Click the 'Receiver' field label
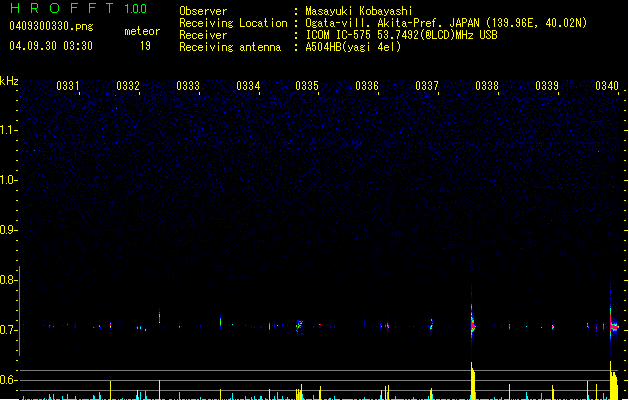This screenshot has width=629, height=400. pyautogui.click(x=203, y=35)
